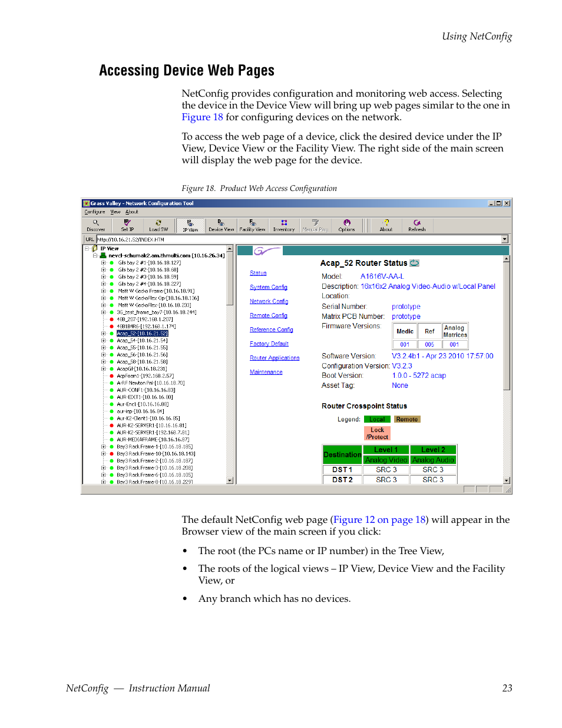
Task: Click the Discover toolbar icon
Action: tap(95, 226)
